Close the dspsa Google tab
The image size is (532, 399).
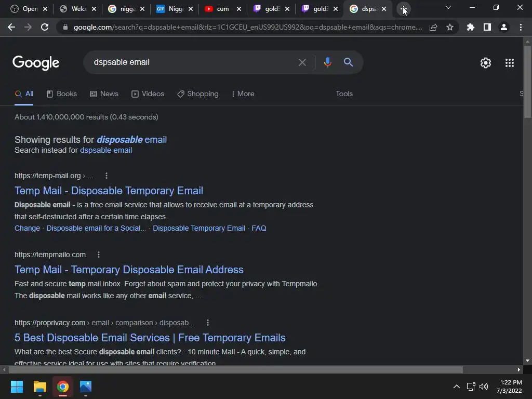384,9
